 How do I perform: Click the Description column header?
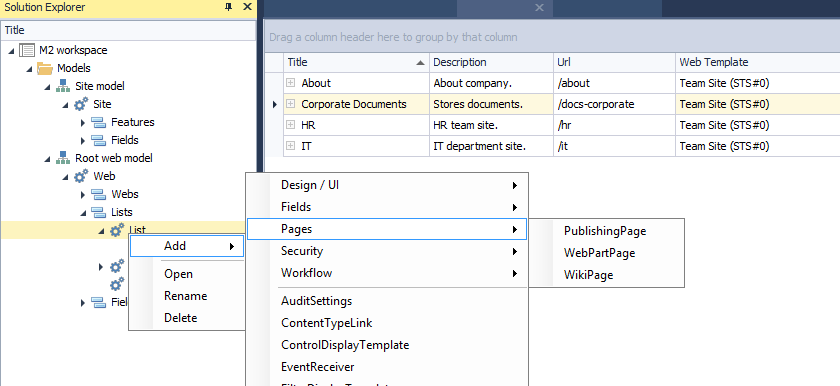pos(491,63)
